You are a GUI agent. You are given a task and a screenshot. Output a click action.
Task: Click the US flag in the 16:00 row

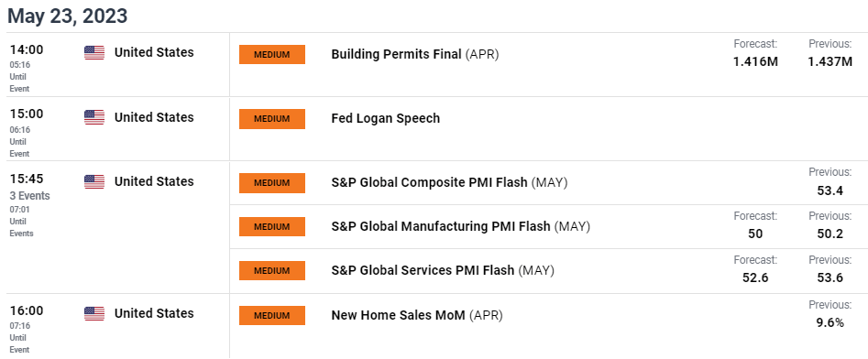94,313
